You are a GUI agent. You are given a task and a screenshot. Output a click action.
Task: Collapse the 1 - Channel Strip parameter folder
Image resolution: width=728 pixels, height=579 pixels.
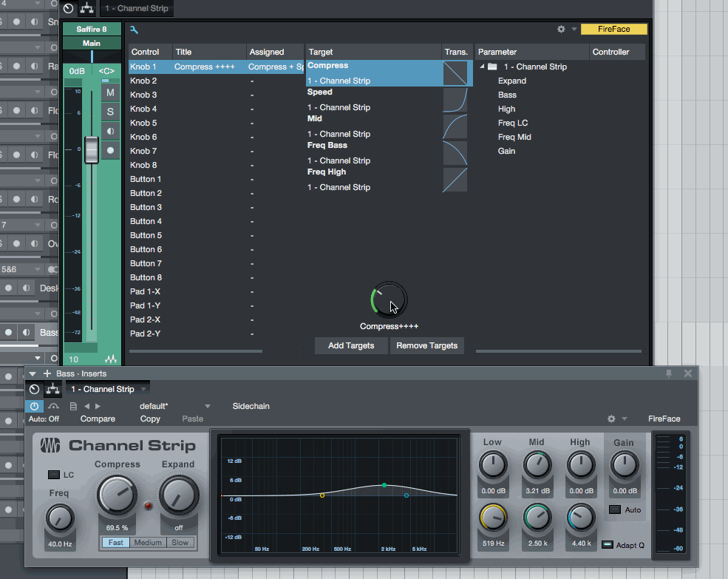pos(482,67)
